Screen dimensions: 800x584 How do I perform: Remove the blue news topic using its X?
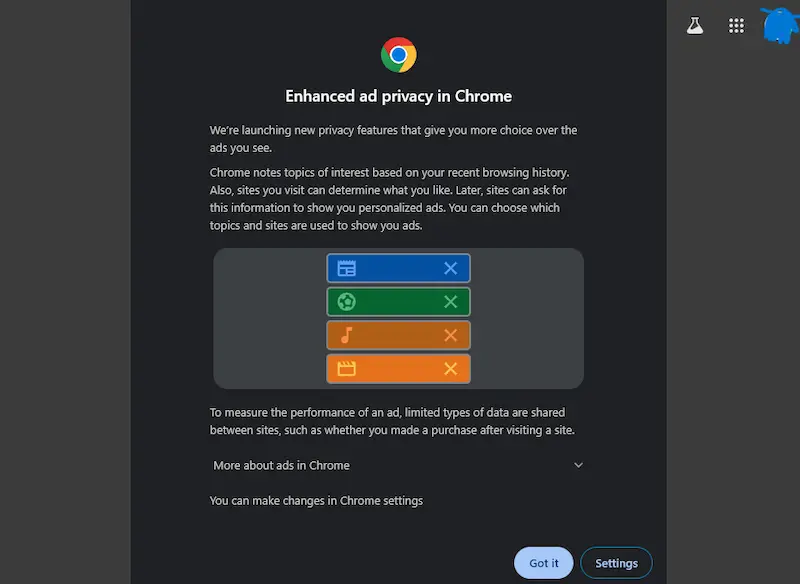(x=450, y=268)
